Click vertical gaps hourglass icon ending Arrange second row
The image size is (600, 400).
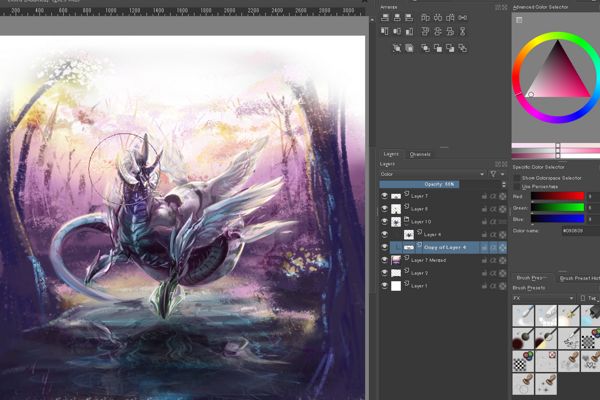click(463, 31)
